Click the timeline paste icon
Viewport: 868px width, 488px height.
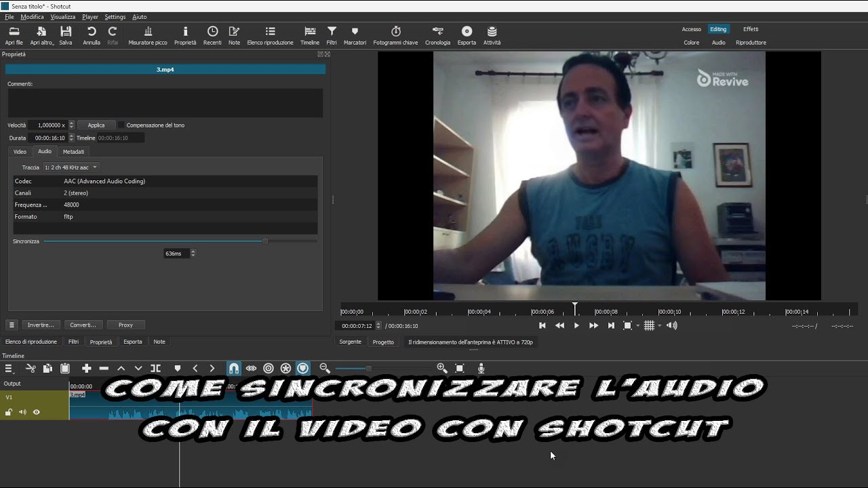[x=65, y=368]
